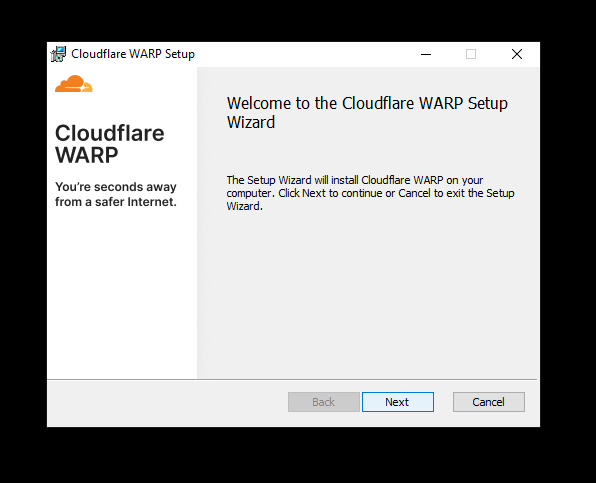
Task: Minimize the setup window
Action: (426, 54)
